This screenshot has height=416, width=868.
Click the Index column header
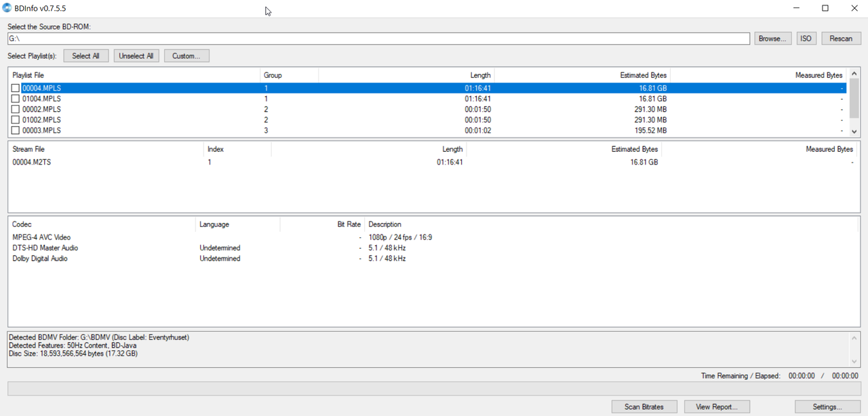(237, 149)
